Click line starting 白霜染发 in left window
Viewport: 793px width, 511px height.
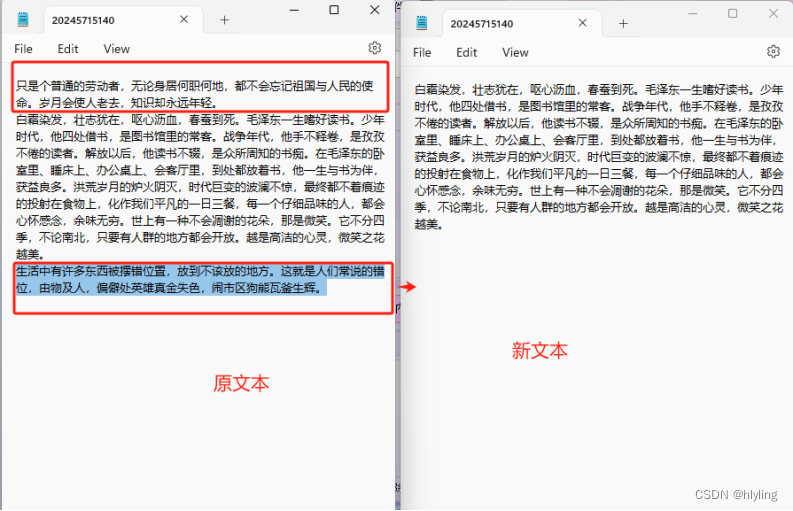pyautogui.click(x=200, y=120)
